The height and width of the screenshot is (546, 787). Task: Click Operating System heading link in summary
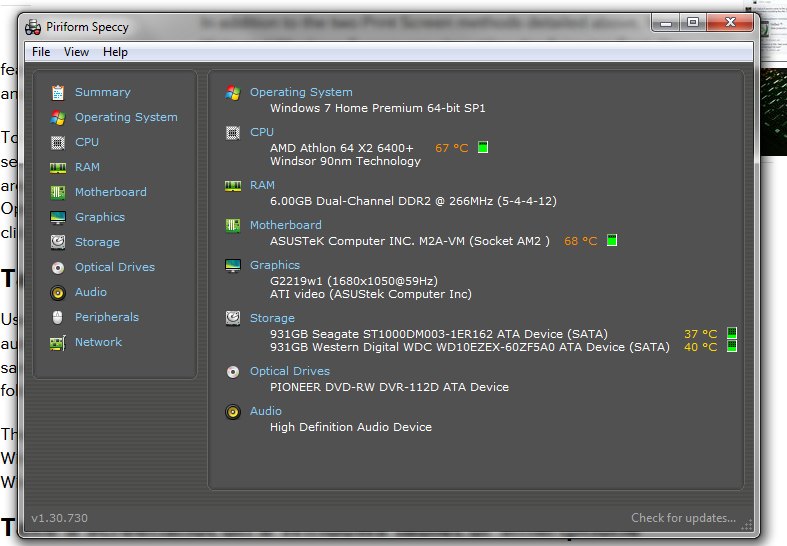301,92
